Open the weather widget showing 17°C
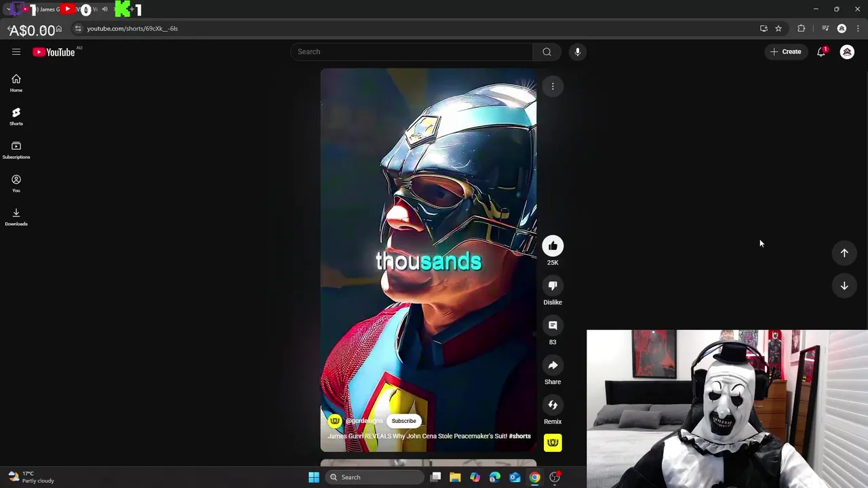Image resolution: width=868 pixels, height=488 pixels. [31, 477]
